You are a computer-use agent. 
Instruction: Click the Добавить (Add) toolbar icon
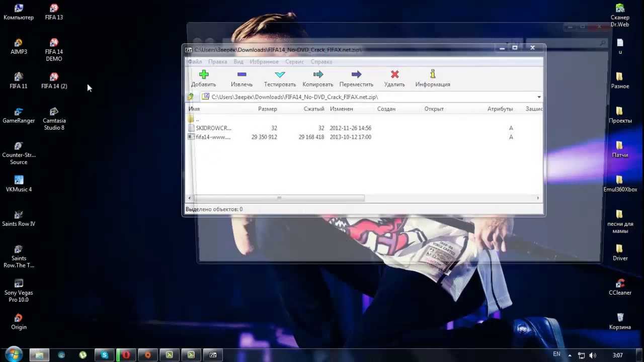[x=203, y=74]
